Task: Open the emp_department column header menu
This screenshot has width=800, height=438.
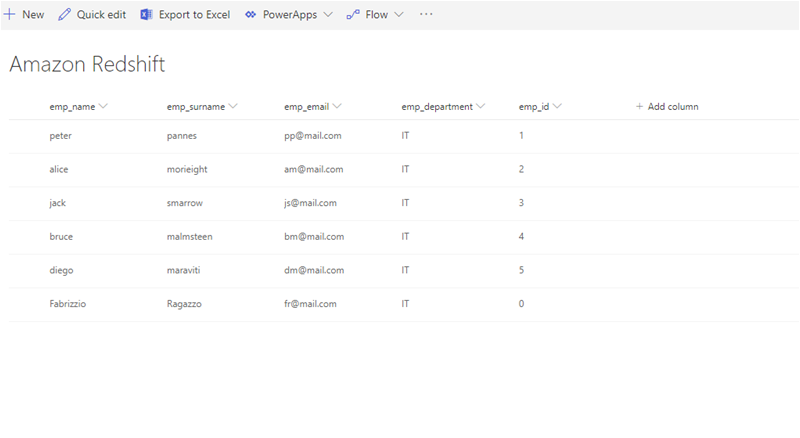Action: pyautogui.click(x=481, y=106)
